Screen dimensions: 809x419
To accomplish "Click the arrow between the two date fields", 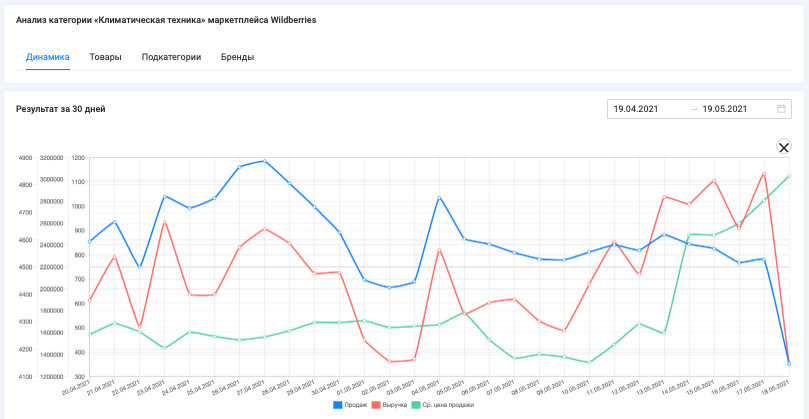I will point(694,109).
